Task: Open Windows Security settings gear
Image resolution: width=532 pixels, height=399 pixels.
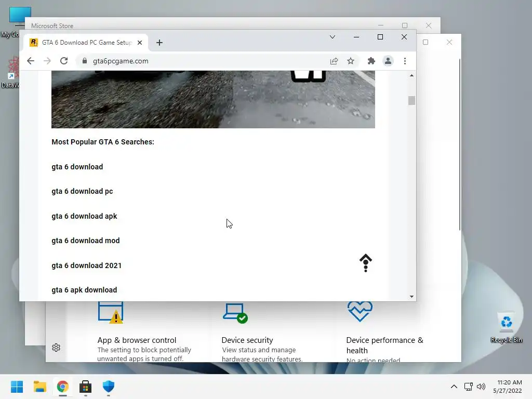Action: click(56, 348)
